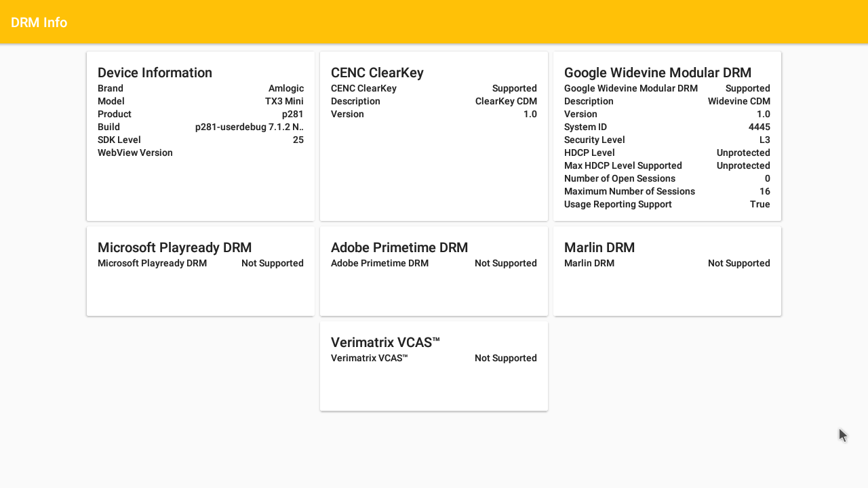
Task: Click the Brand label in Device Information
Action: coord(111,88)
